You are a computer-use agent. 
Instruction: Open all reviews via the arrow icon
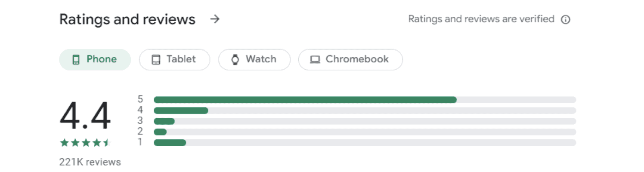click(x=215, y=19)
